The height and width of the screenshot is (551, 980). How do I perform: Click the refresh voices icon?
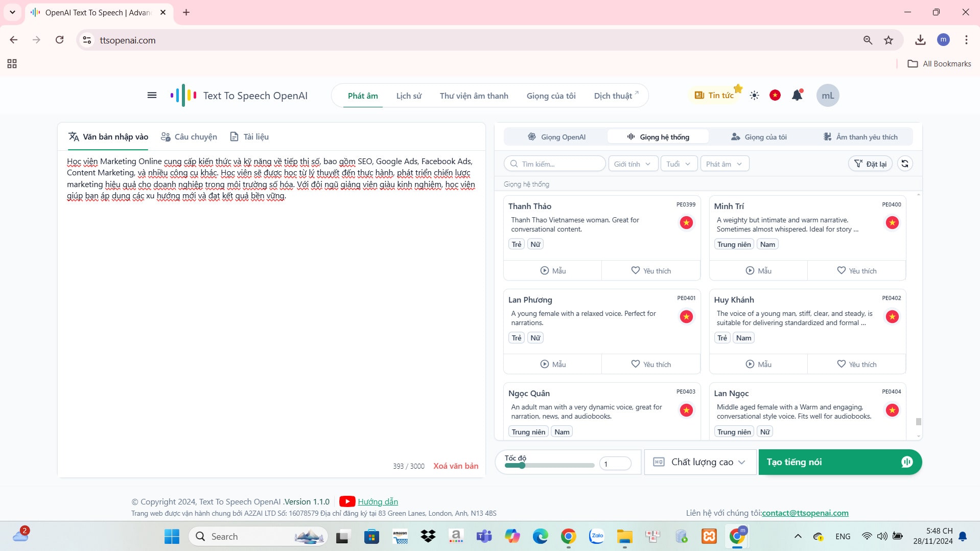905,164
